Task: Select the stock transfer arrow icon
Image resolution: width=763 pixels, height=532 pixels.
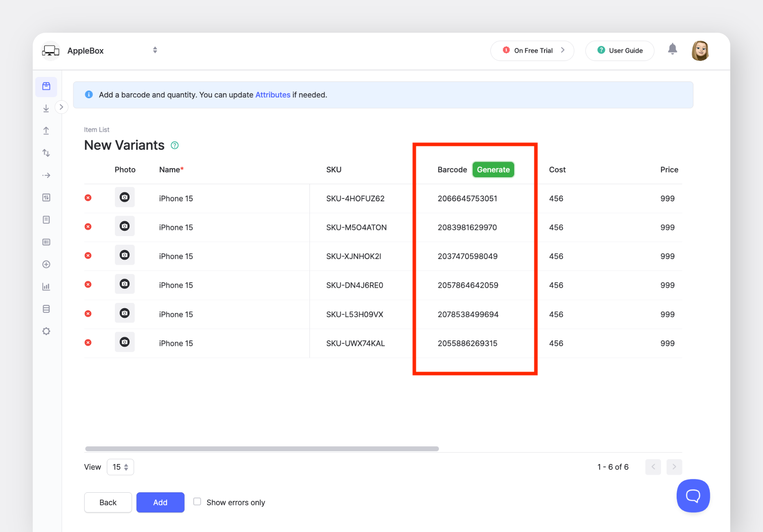Action: (x=46, y=175)
